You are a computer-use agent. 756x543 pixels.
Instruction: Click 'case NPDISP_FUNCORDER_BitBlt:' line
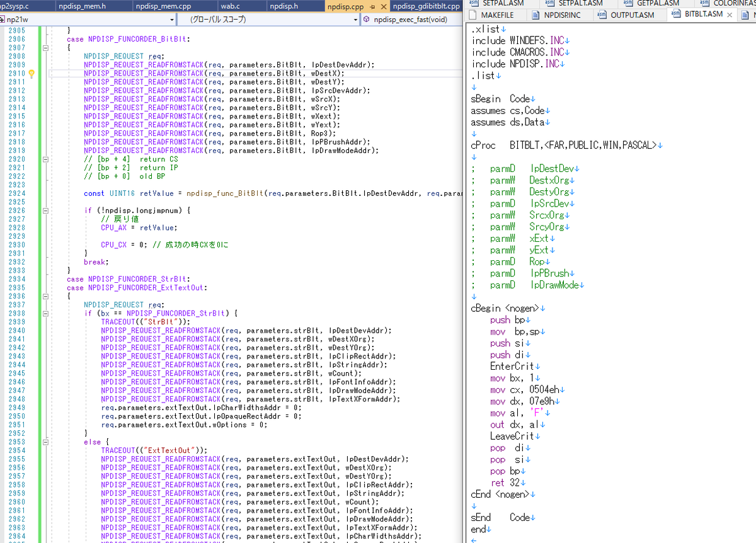(127, 39)
